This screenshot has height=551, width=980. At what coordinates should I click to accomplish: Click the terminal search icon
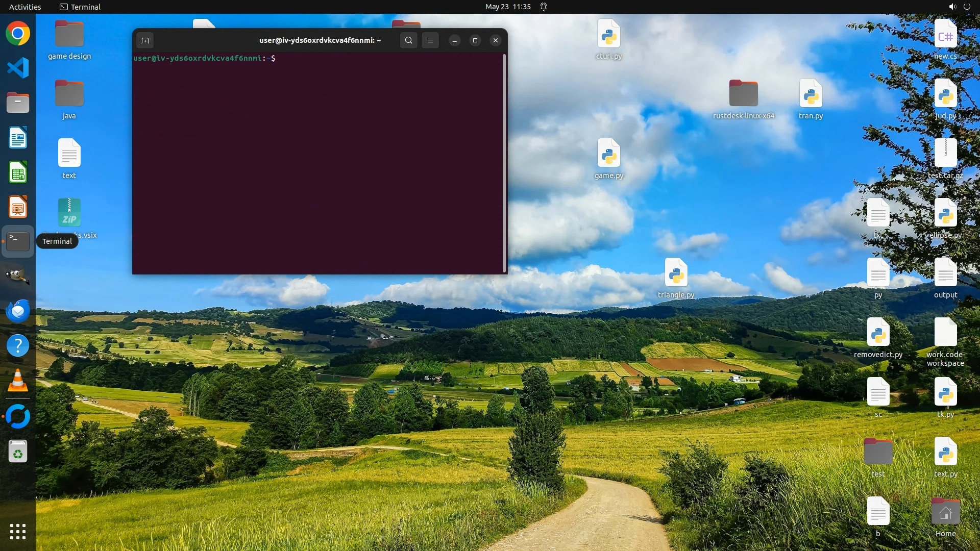pyautogui.click(x=408, y=40)
